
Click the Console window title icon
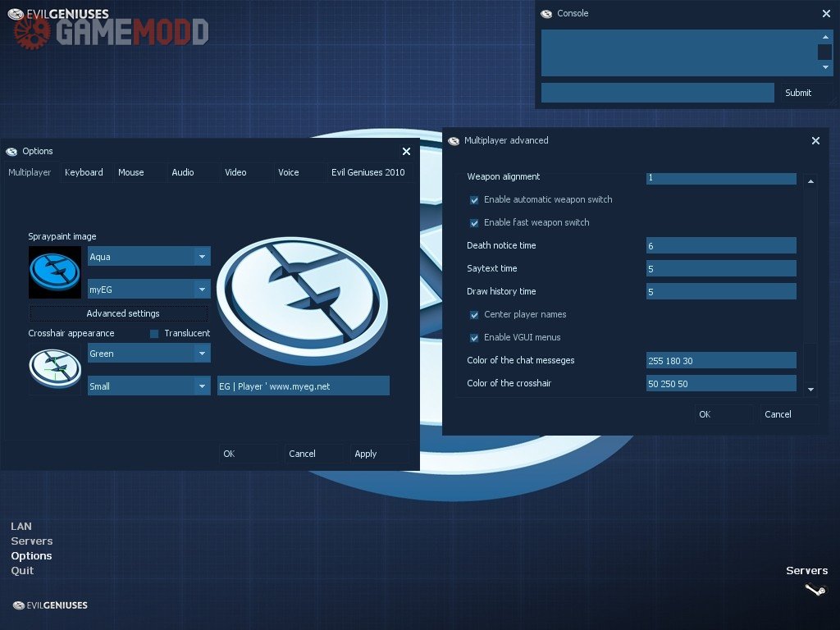click(x=546, y=14)
